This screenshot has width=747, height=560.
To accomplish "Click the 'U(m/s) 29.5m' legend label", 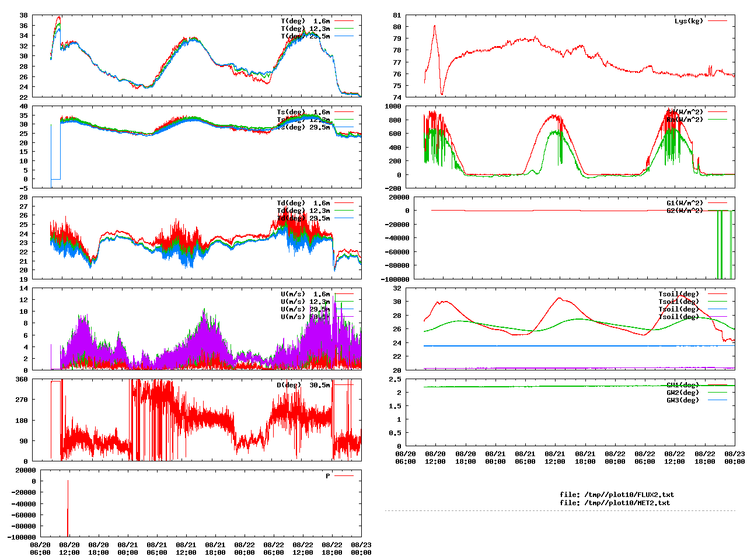I will (x=305, y=309).
